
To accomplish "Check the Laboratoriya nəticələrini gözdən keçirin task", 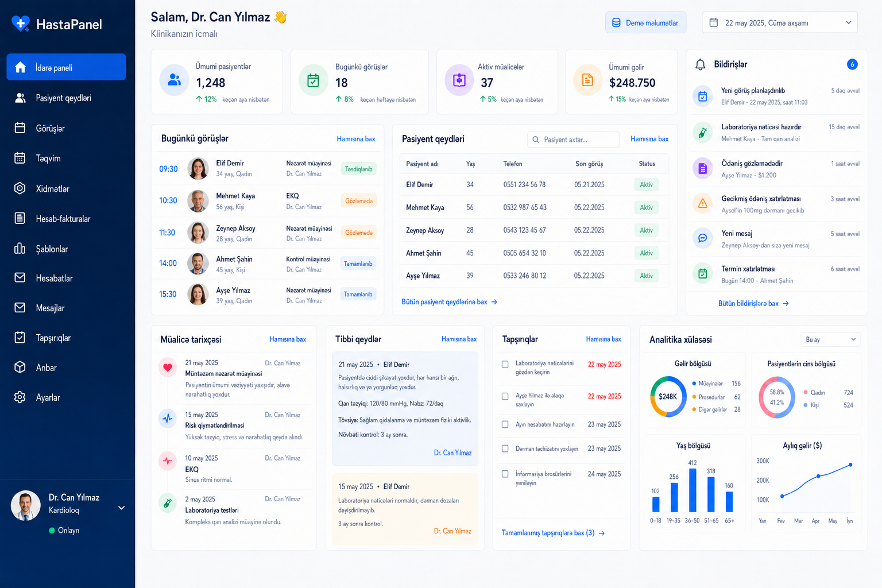I will click(505, 364).
